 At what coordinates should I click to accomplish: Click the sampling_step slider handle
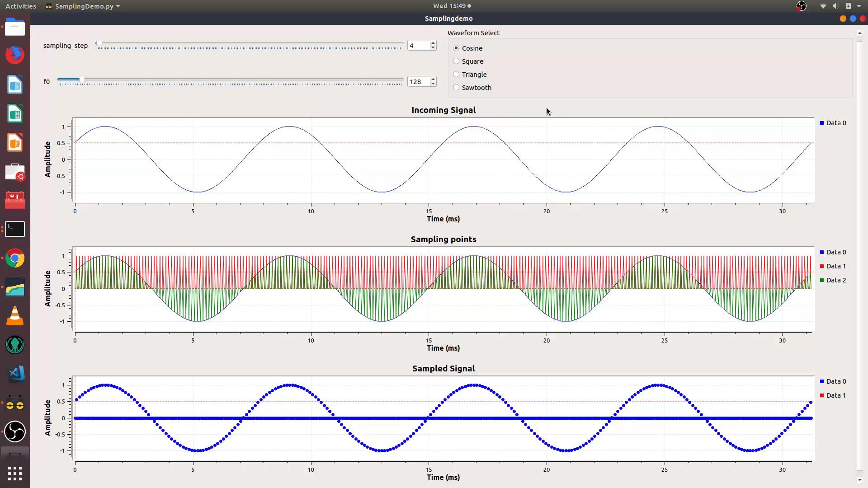click(x=99, y=43)
